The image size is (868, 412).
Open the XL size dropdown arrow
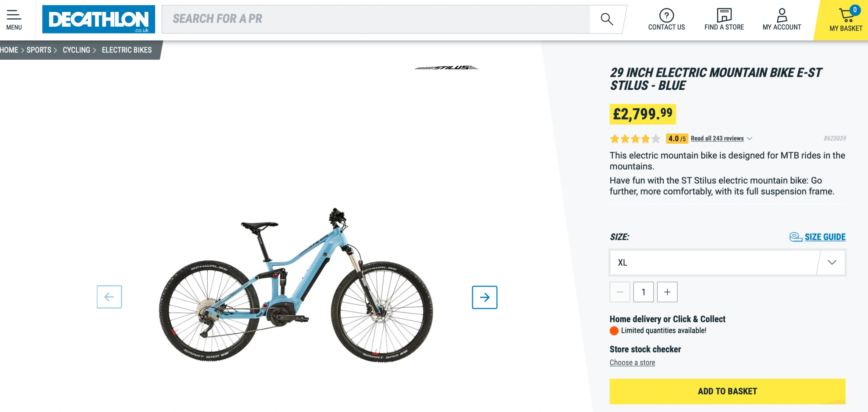point(831,262)
